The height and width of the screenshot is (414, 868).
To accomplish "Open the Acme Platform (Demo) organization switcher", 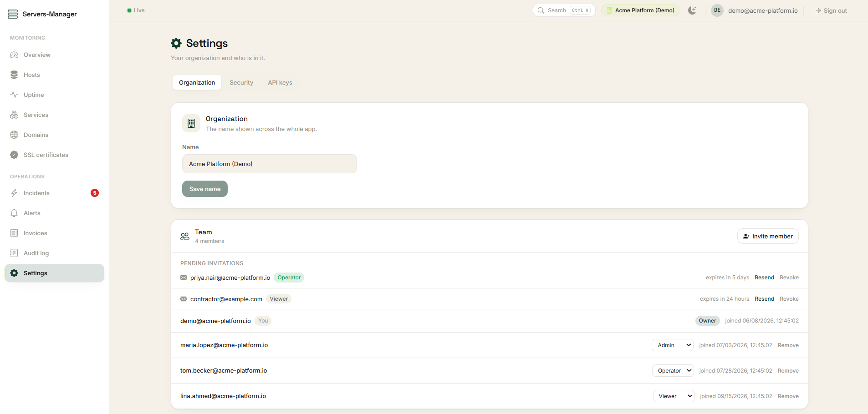I will tap(640, 10).
